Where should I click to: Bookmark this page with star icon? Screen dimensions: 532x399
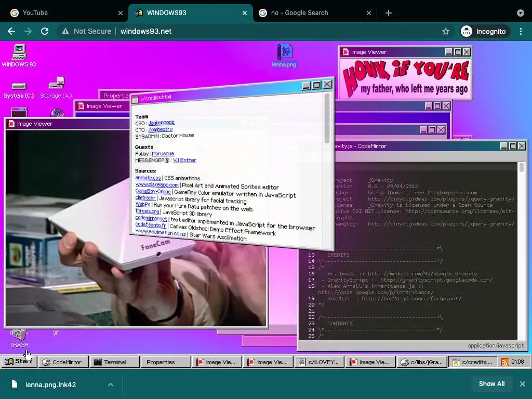(x=445, y=31)
